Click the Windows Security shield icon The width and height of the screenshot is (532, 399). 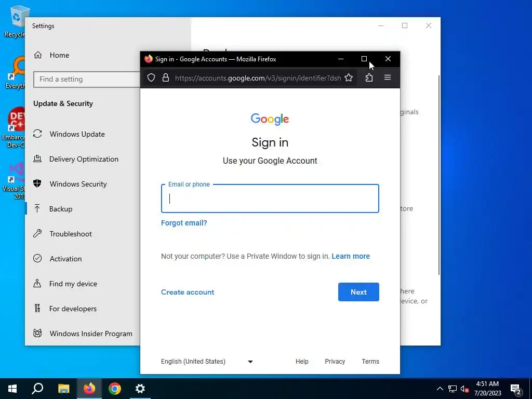pos(37,183)
